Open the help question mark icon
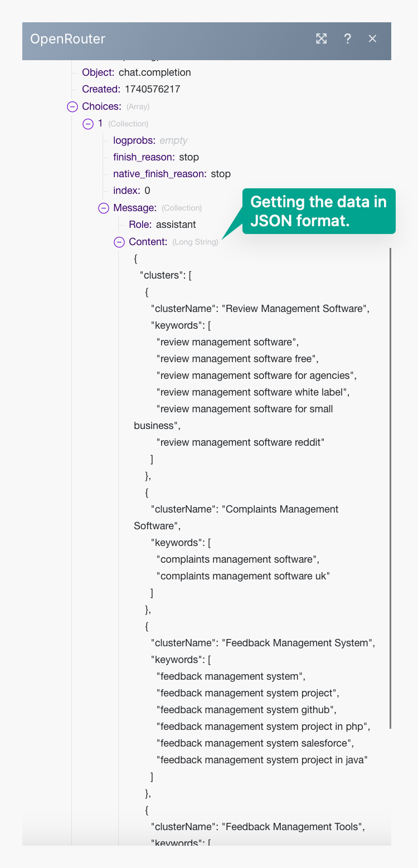The image size is (418, 868). 347,38
